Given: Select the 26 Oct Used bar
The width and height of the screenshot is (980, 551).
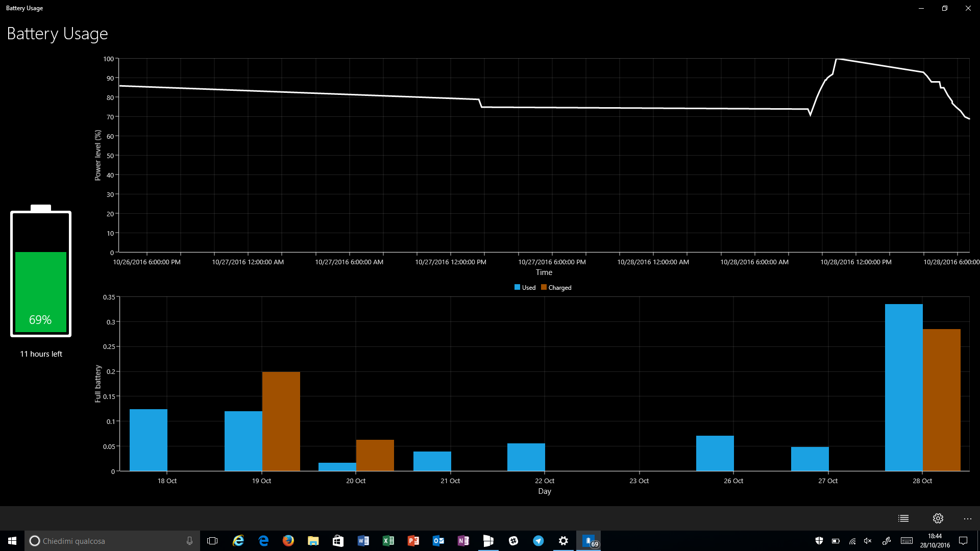Looking at the screenshot, I should tap(715, 453).
